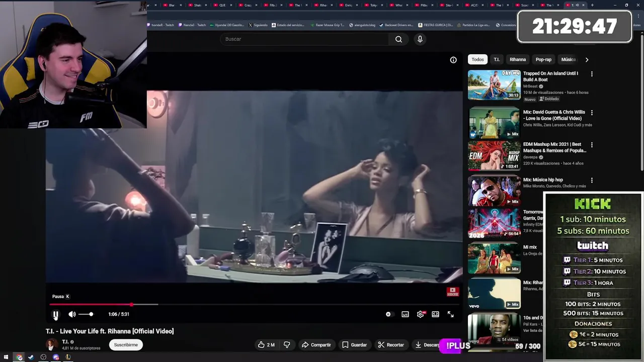Viewport: 644px width, 362px height.
Task: Click the YouTube search magnifier button
Action: point(398,39)
